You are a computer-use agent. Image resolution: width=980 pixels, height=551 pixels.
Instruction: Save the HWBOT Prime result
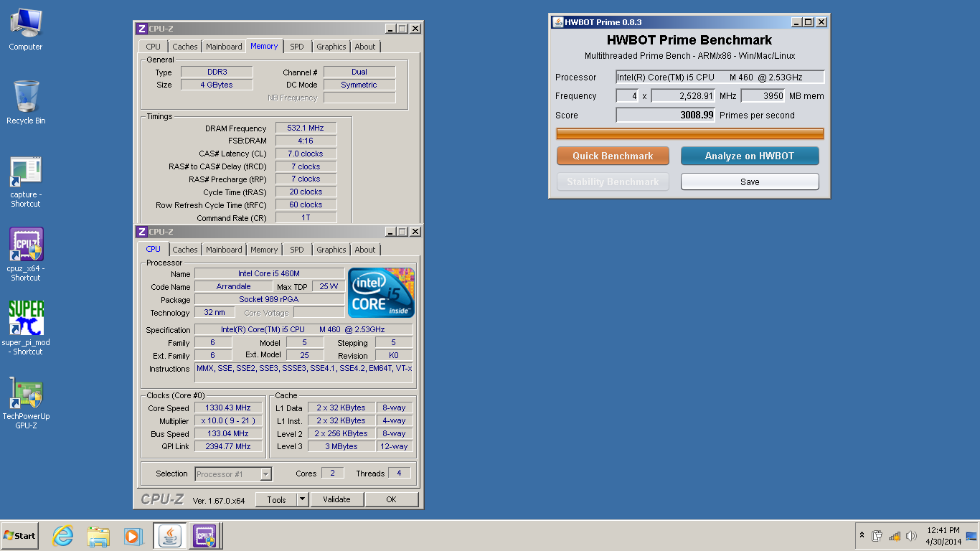coord(750,182)
